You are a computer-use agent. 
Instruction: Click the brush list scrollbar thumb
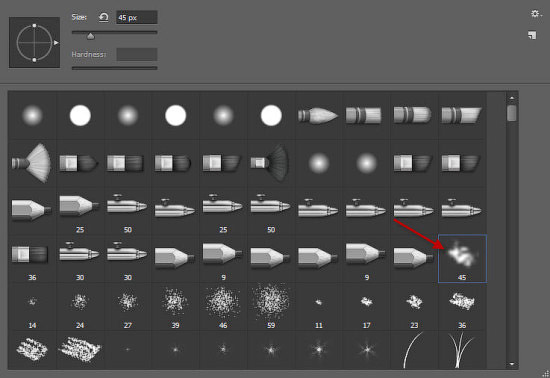click(512, 113)
